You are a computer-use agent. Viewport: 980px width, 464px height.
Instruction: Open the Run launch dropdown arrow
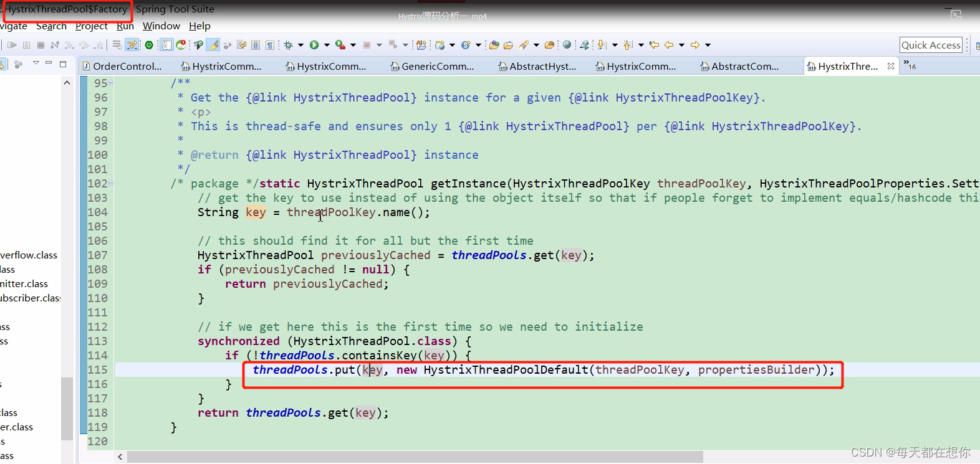pyautogui.click(x=327, y=45)
